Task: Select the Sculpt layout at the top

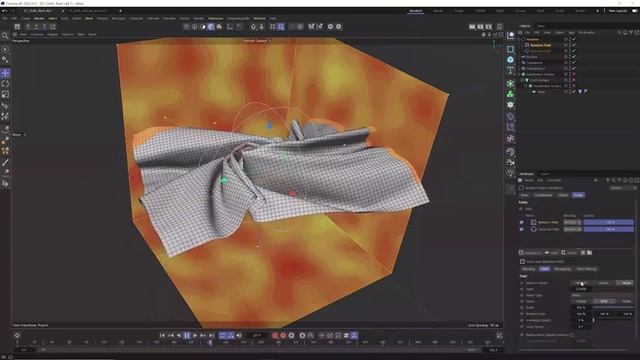Action: (459, 11)
